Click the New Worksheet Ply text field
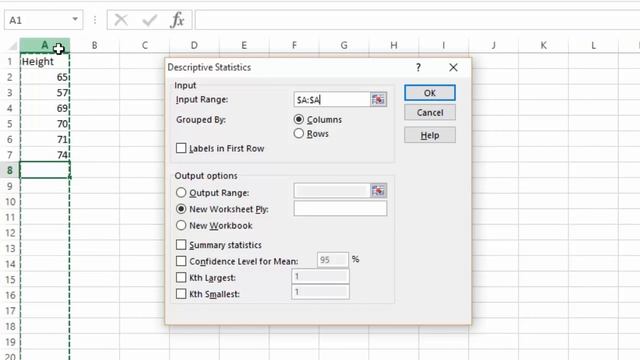640x360 pixels. tap(340, 209)
